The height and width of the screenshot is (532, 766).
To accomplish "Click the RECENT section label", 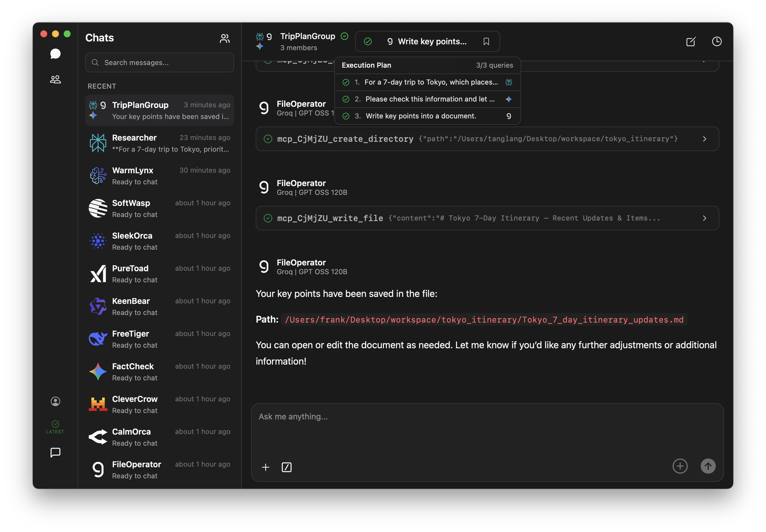I will [102, 86].
